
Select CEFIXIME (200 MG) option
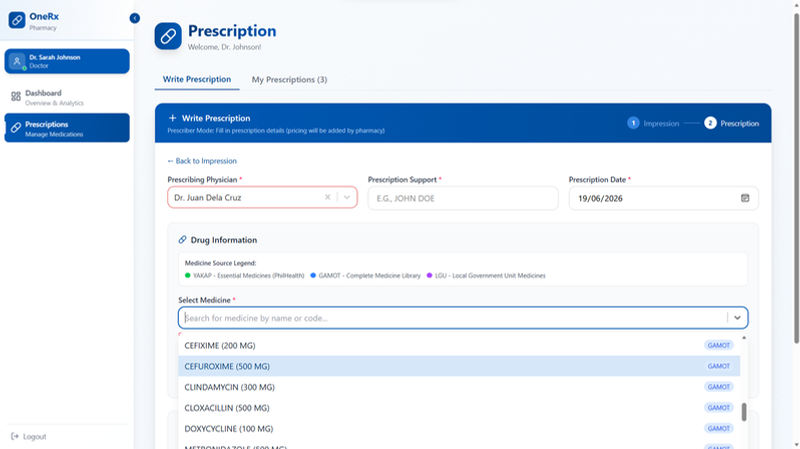click(x=459, y=345)
